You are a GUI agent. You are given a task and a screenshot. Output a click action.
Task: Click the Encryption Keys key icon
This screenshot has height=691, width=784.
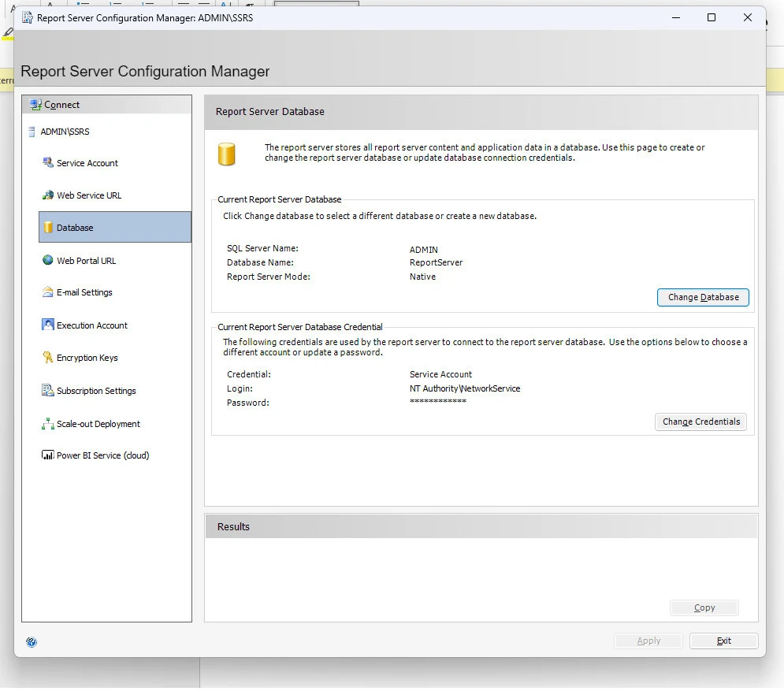coord(47,358)
